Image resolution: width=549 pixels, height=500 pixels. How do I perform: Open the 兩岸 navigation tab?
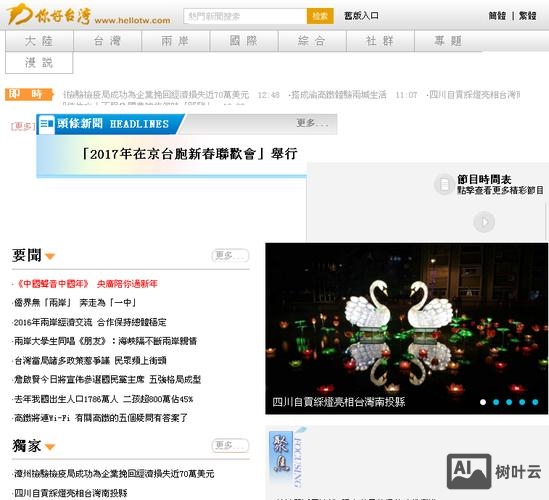click(x=175, y=41)
